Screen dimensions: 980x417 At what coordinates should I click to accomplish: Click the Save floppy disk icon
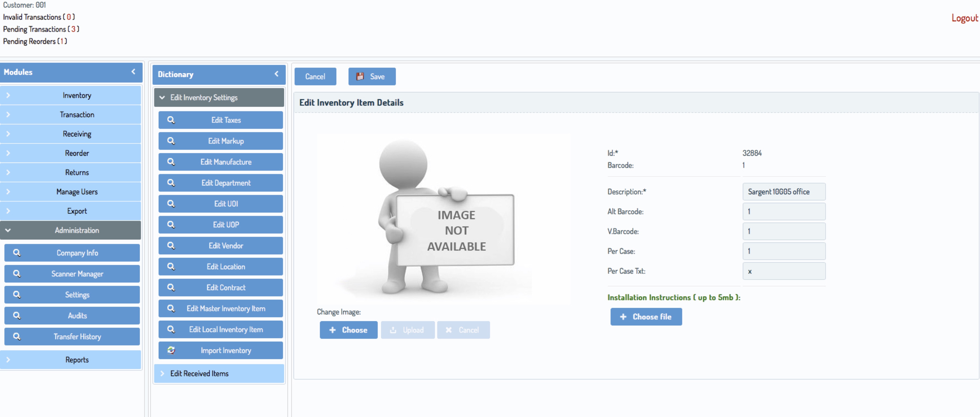[x=360, y=77]
